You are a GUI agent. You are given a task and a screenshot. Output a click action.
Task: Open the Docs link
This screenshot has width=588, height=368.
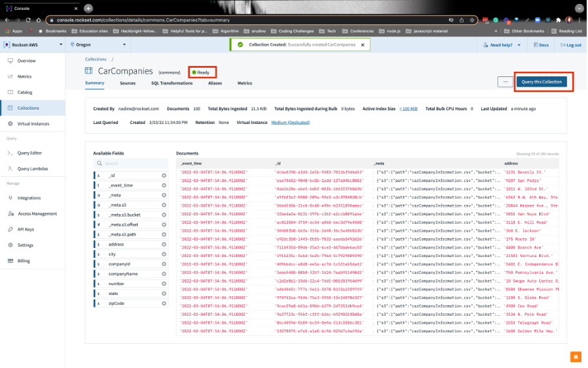point(541,45)
